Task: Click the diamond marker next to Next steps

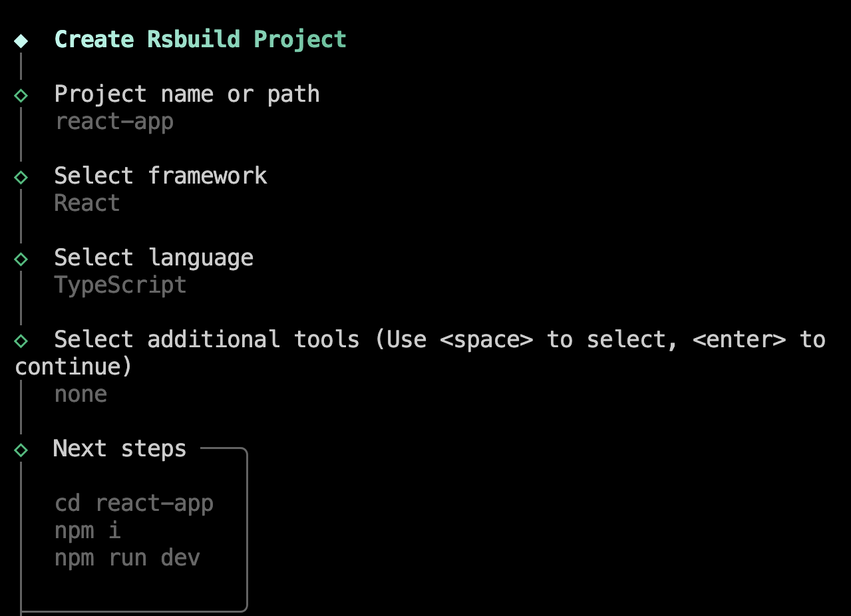Action: [21, 450]
